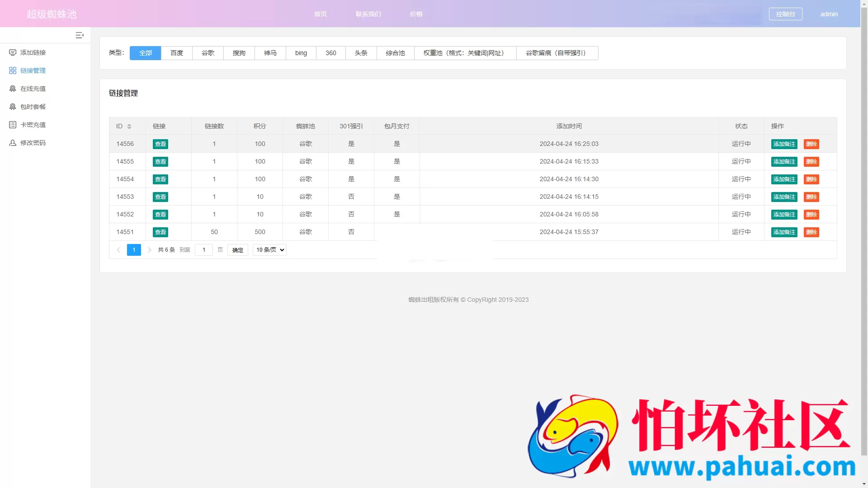Click the page number jump input field
This screenshot has width=868, height=488.
pyautogui.click(x=204, y=250)
